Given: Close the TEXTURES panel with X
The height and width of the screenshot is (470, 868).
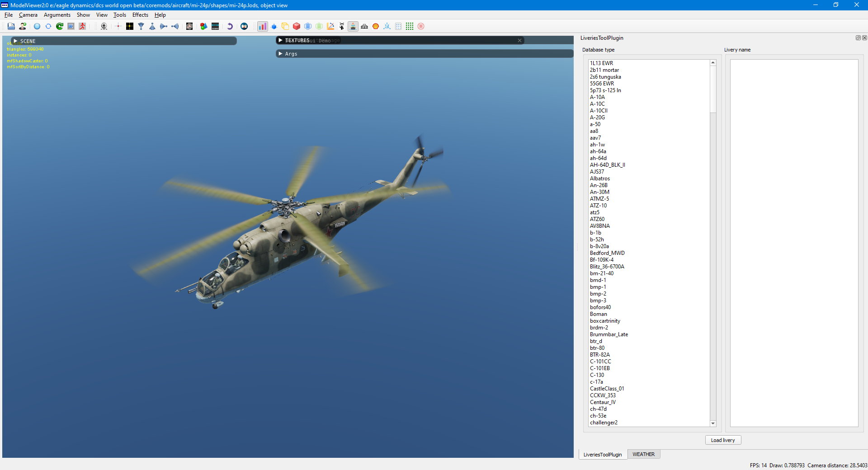Looking at the screenshot, I should [520, 40].
